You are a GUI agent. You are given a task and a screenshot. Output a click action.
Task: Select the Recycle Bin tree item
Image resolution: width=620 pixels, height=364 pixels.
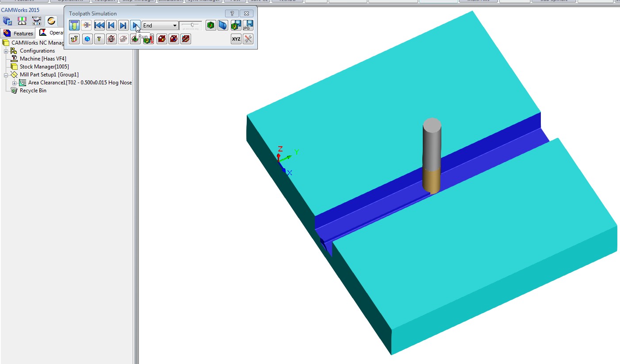point(33,91)
